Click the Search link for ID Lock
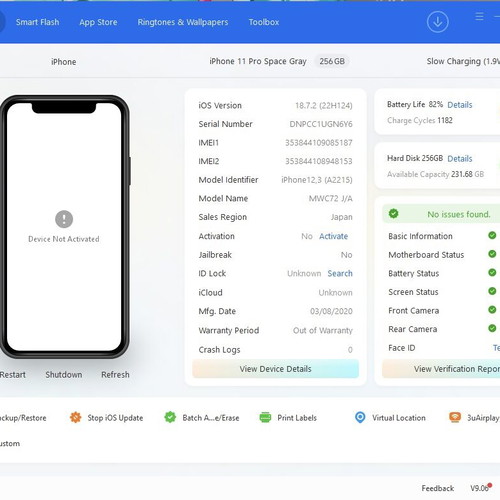The height and width of the screenshot is (500, 500). [x=340, y=274]
